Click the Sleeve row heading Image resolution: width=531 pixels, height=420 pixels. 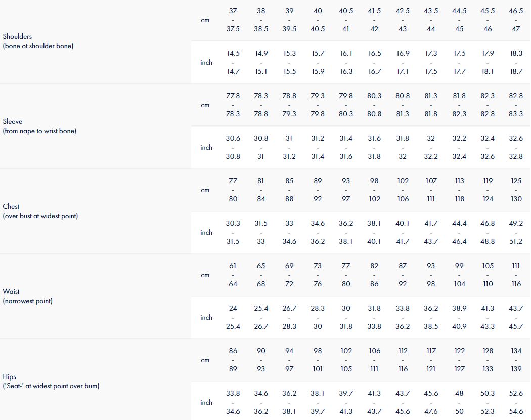(x=12, y=121)
